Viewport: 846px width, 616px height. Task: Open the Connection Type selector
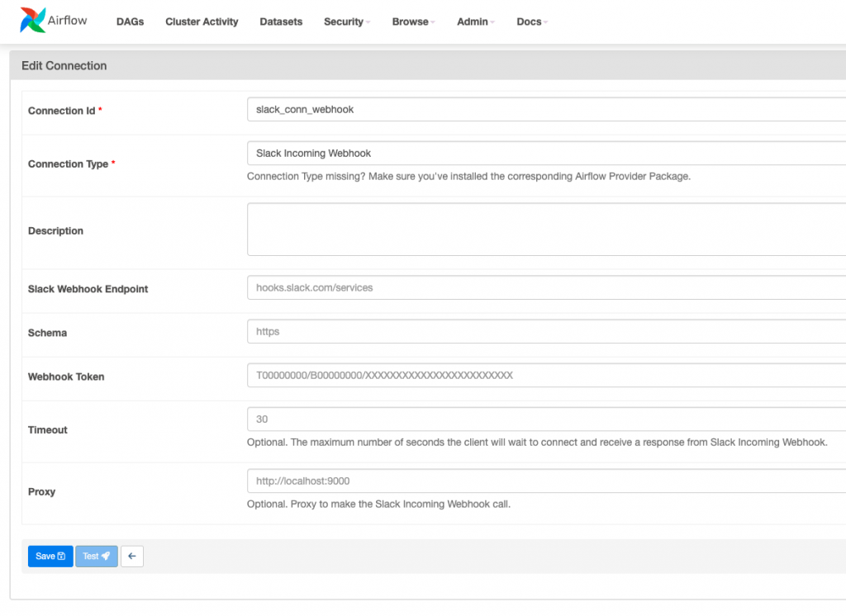click(545, 154)
